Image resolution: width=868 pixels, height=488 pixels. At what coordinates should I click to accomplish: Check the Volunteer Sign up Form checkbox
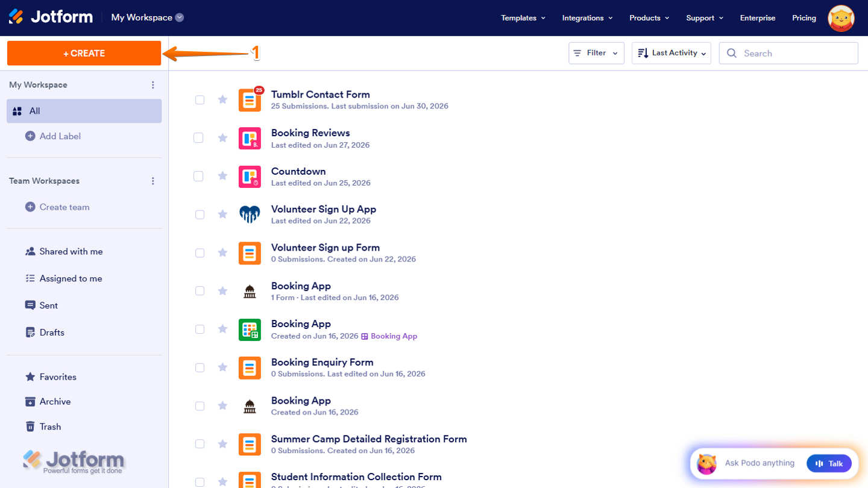tap(200, 252)
